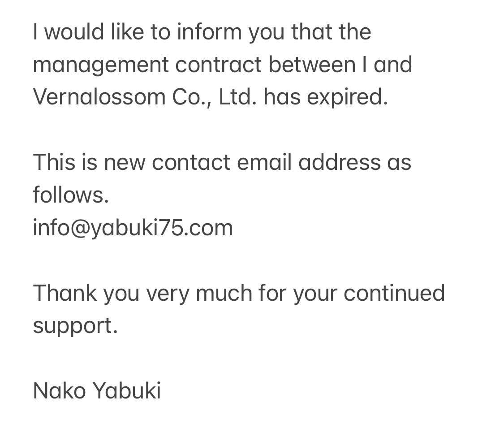Click the word "contract" in the message
The image size is (504, 424).
pyautogui.click(x=218, y=65)
